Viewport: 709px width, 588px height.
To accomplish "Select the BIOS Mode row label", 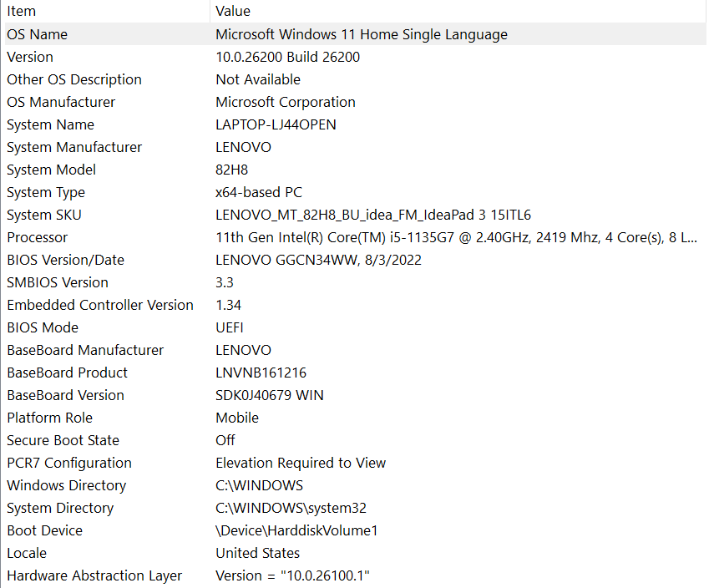I will point(43,328).
